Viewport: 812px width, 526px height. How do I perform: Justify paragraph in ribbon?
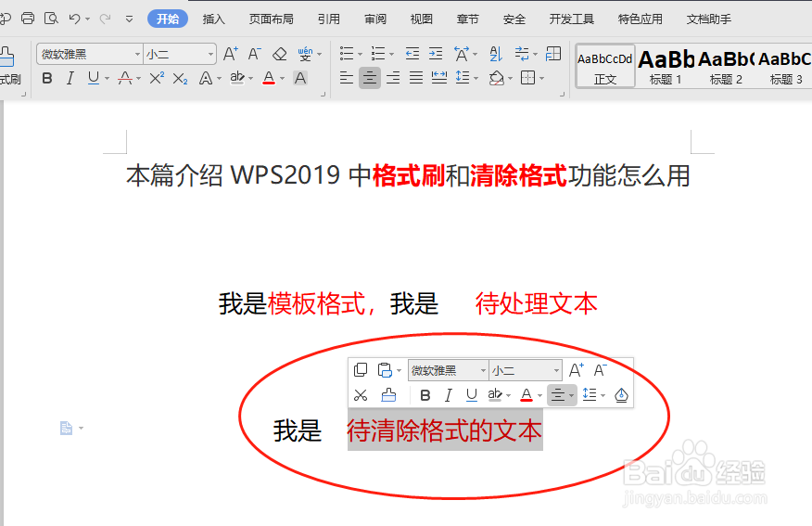[416, 78]
